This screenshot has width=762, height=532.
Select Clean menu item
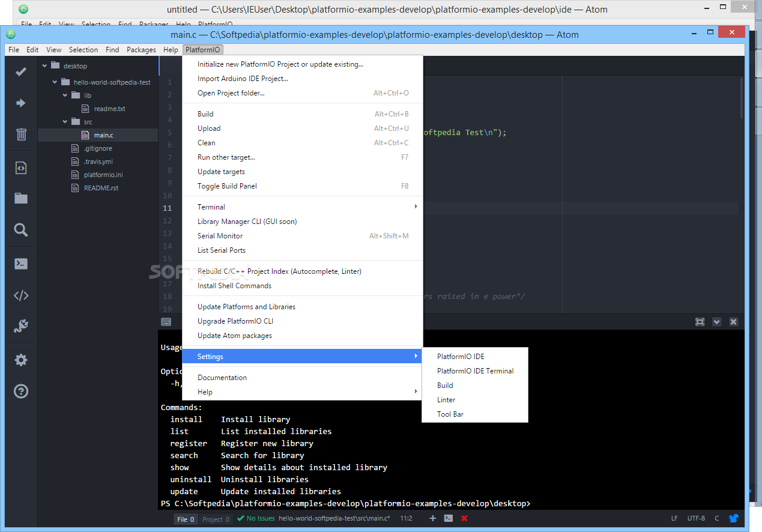(x=303, y=142)
